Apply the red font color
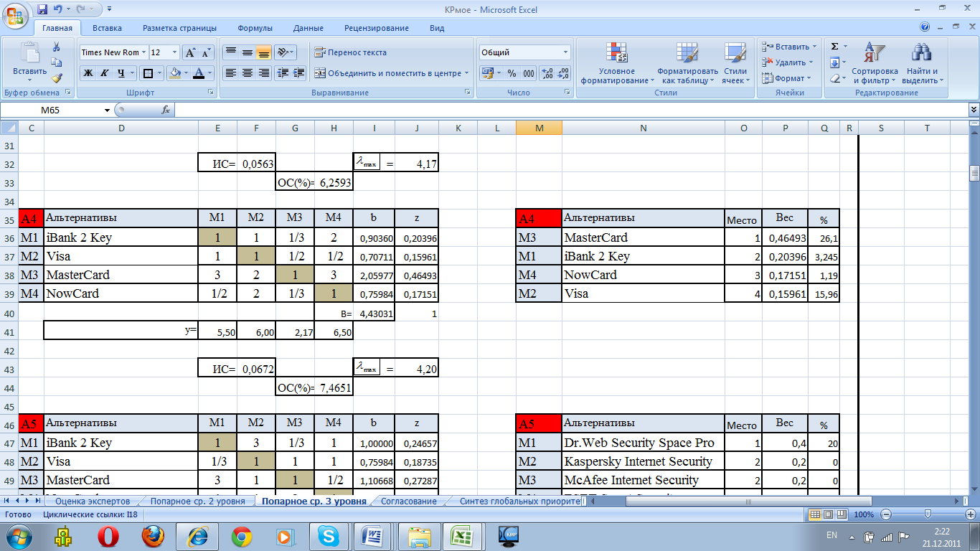Screen dimensions: 980x551 coord(199,73)
